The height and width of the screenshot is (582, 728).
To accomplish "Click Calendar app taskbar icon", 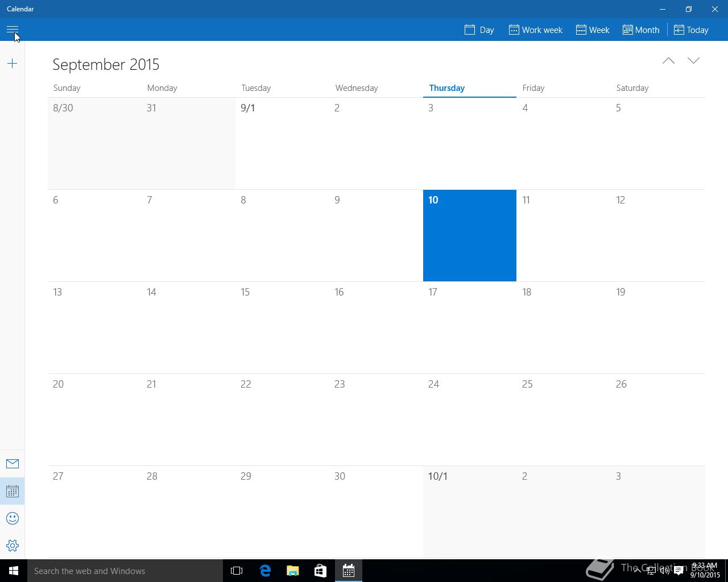I will [349, 571].
